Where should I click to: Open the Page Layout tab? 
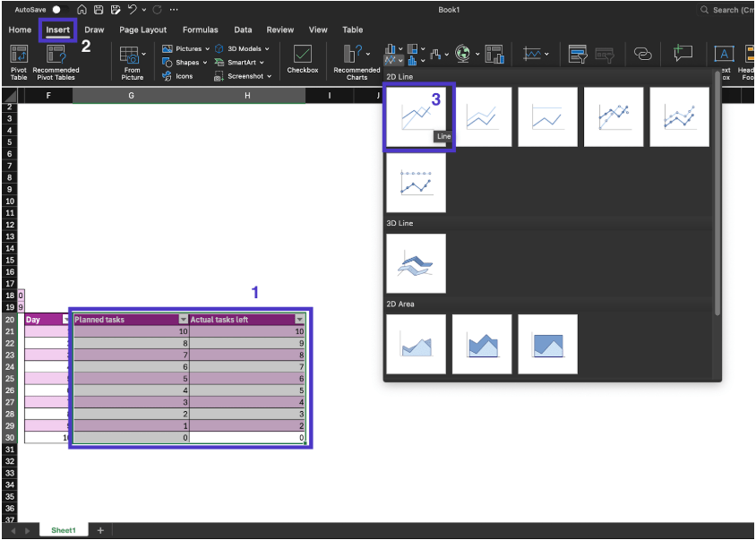tap(142, 30)
